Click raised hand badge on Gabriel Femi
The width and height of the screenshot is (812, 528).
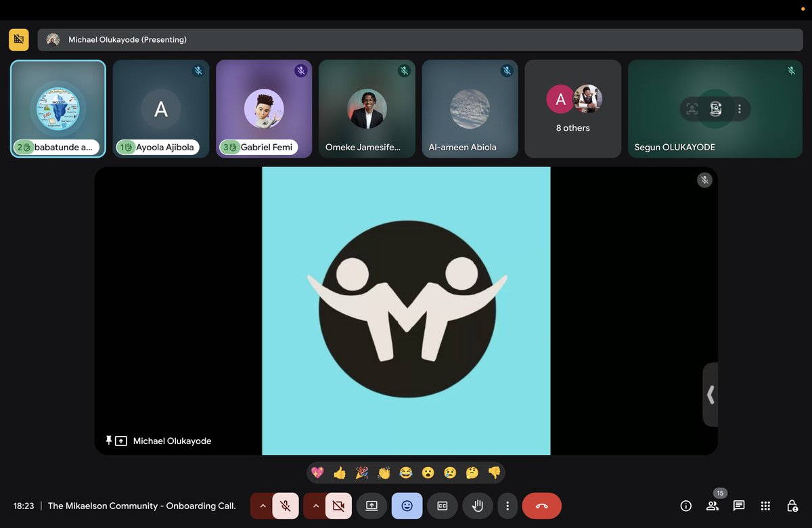click(230, 147)
